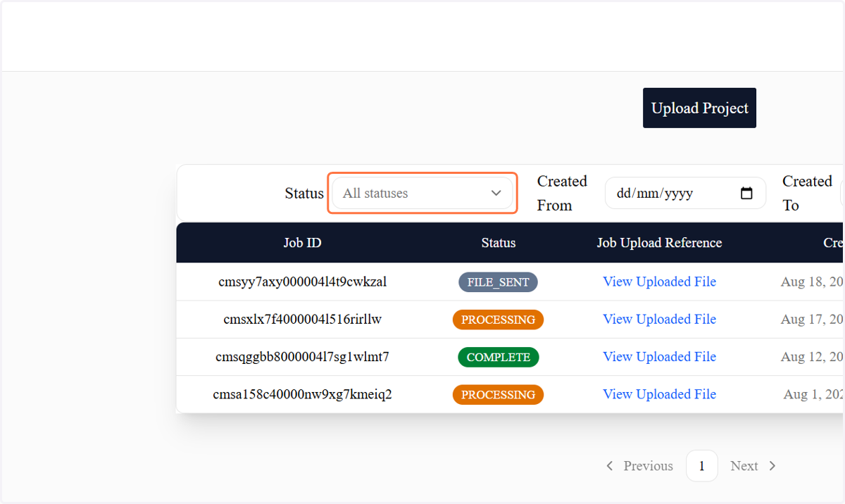This screenshot has height=504, width=845.
Task: Click the Upload Project button
Action: click(699, 108)
